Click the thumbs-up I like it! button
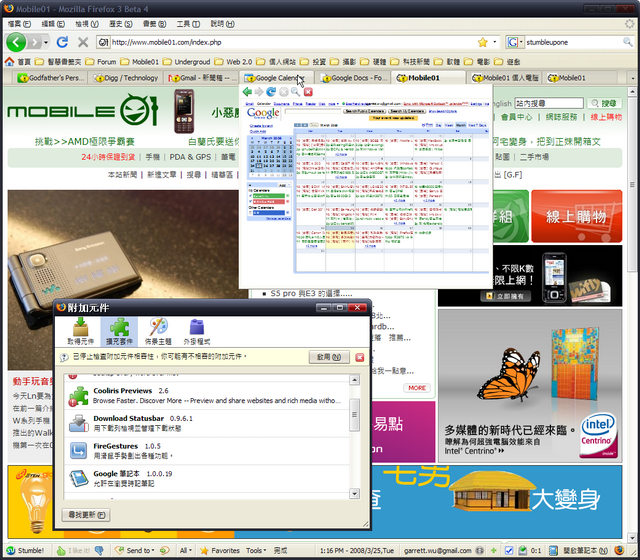The width and height of the screenshot is (640, 560). (x=73, y=551)
